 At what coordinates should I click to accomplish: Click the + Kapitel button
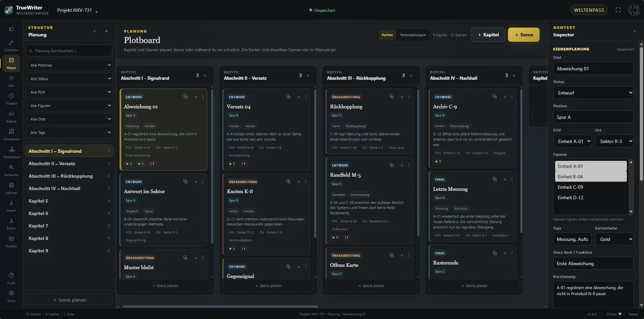click(x=488, y=35)
